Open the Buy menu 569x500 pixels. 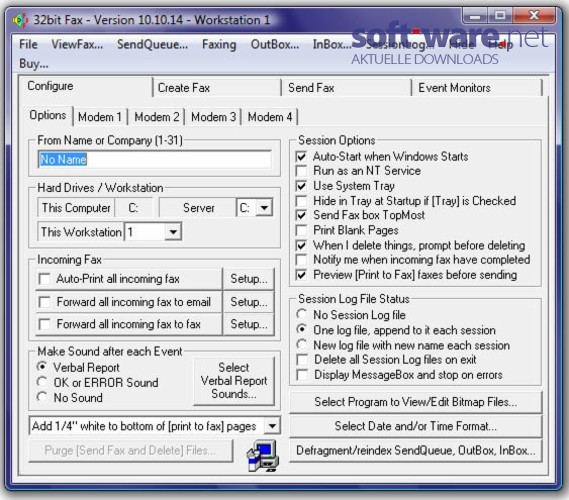(x=34, y=63)
